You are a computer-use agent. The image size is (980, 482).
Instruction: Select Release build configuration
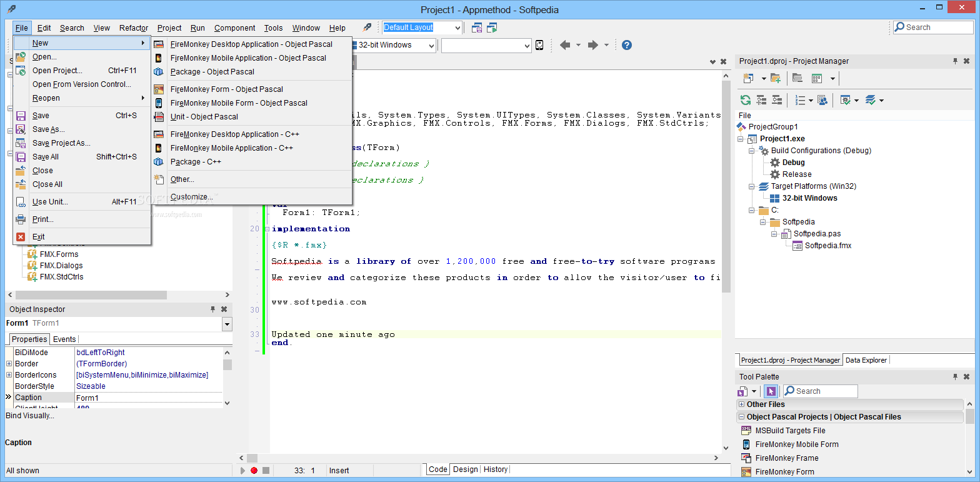797,174
